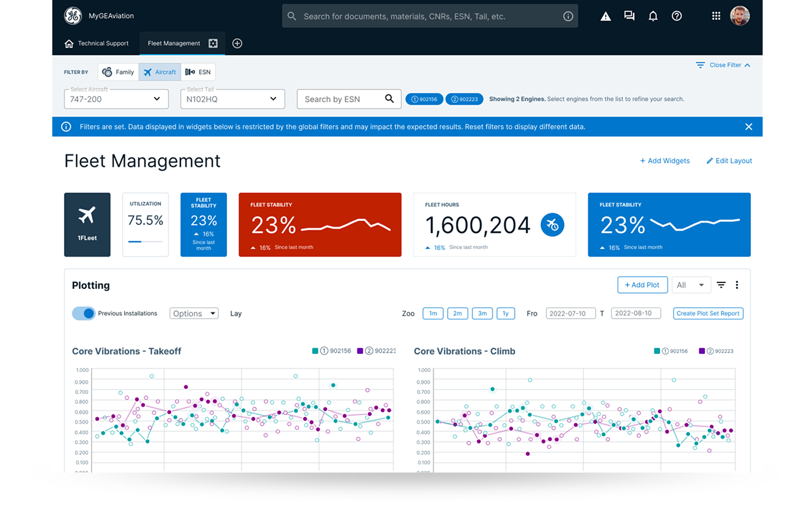
Task: Select the ESN filter option
Action: pos(198,72)
